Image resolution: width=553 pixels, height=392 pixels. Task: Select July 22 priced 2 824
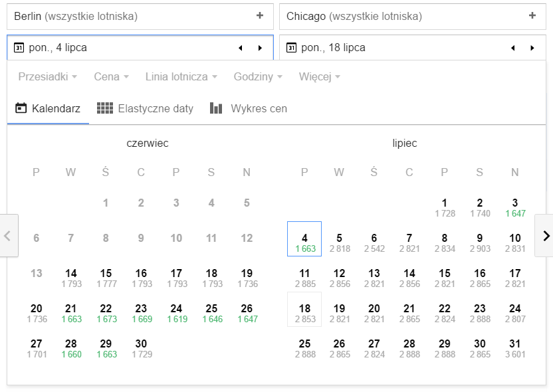(x=445, y=313)
